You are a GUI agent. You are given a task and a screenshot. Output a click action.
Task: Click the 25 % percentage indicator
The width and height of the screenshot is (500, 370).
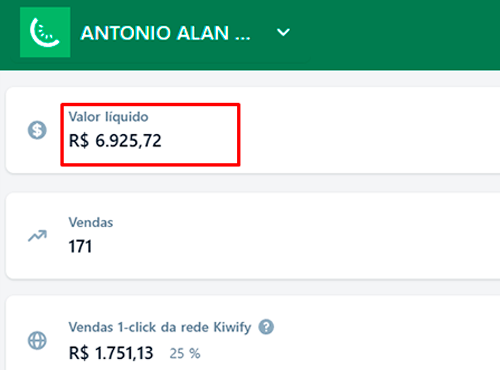pos(185,354)
